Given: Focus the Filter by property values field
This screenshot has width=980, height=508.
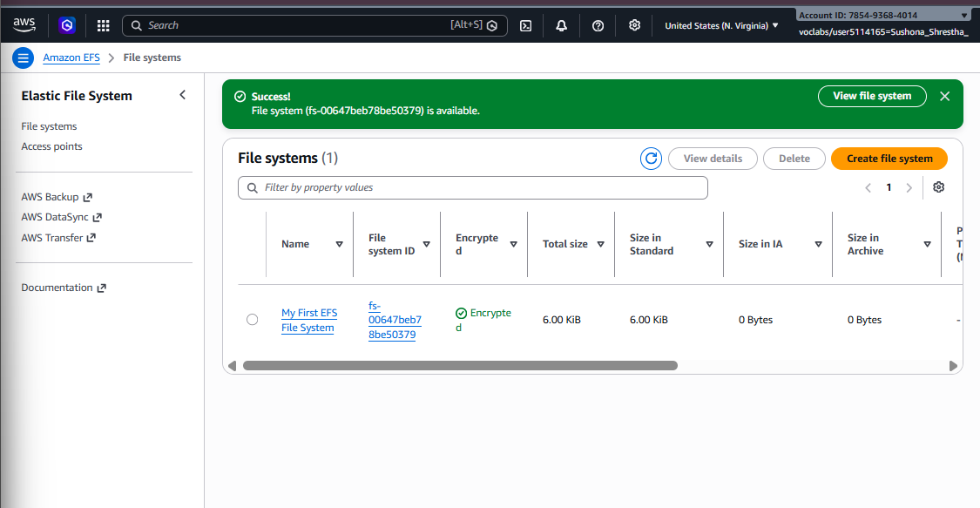Looking at the screenshot, I should coord(472,187).
